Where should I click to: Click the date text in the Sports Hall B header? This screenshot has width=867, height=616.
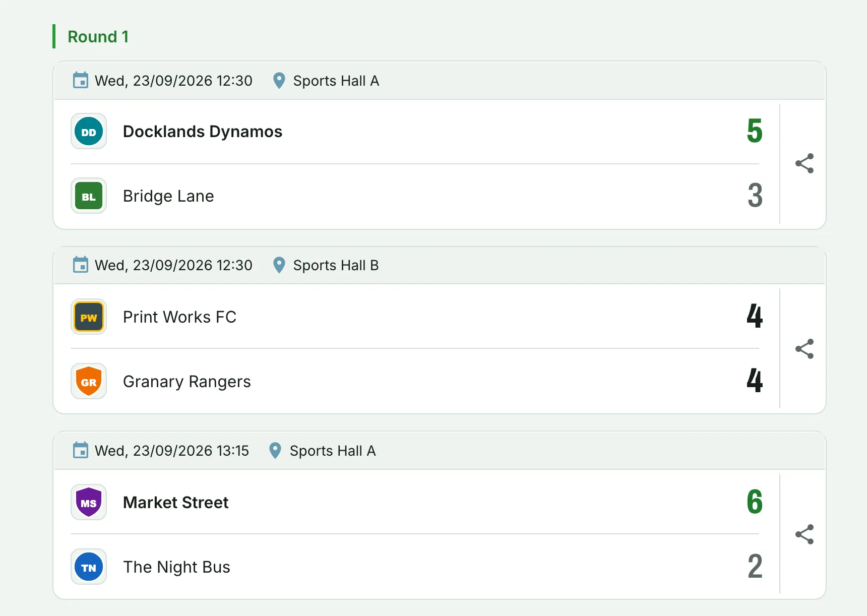click(x=173, y=265)
